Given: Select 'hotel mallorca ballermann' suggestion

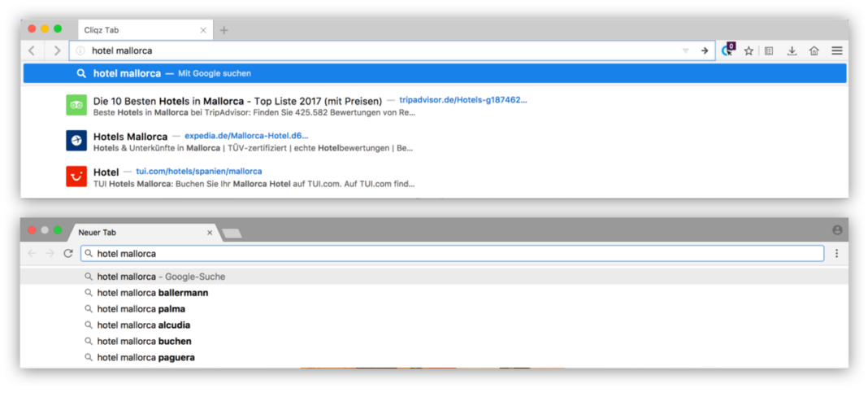Looking at the screenshot, I should coord(435,293).
